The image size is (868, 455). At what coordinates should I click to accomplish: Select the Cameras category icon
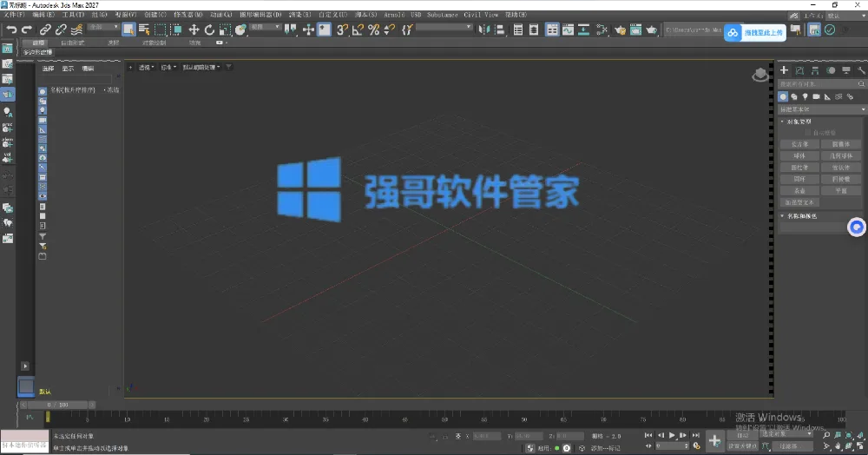coord(816,96)
